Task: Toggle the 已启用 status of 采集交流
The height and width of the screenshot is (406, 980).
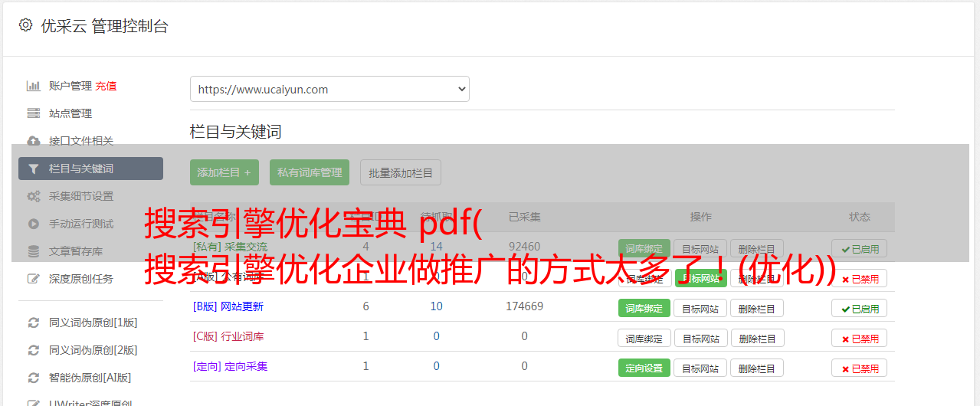Action: click(860, 249)
